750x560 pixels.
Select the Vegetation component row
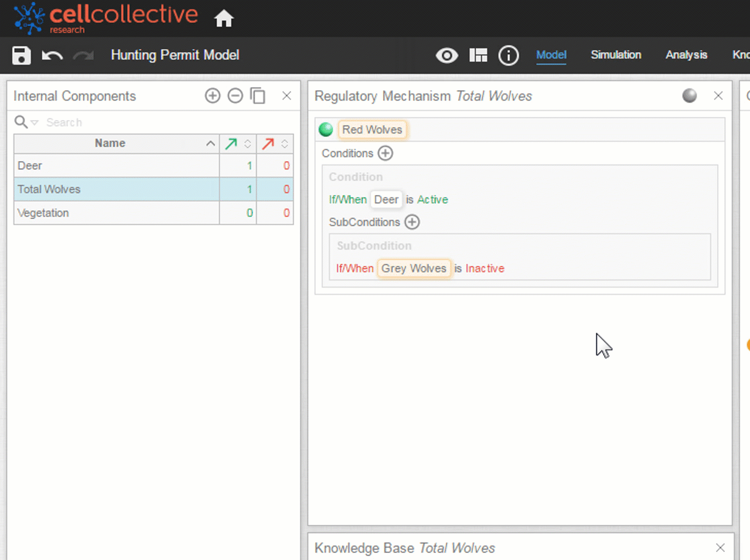[154, 213]
